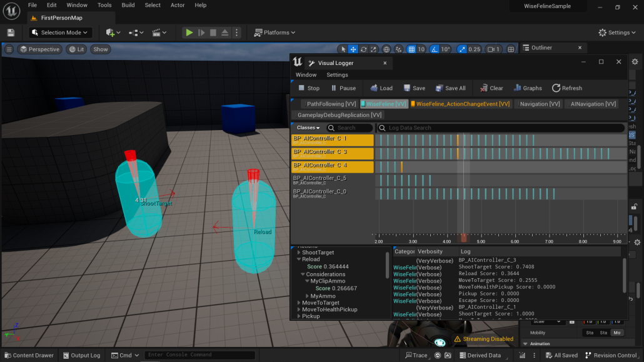The image size is (644, 362).
Task: Click timeline scrubber handle at 4.5
Action: click(464, 238)
